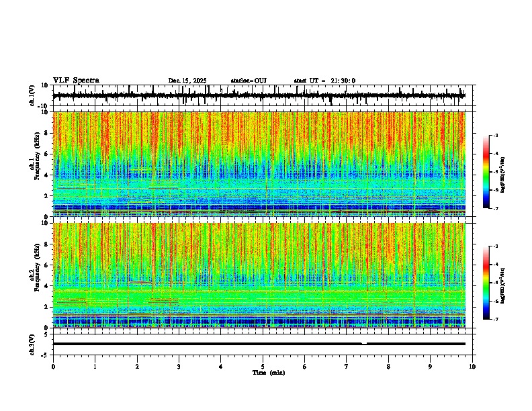
Task: Click the ch.1 colorbar units label
Action: tap(503, 175)
